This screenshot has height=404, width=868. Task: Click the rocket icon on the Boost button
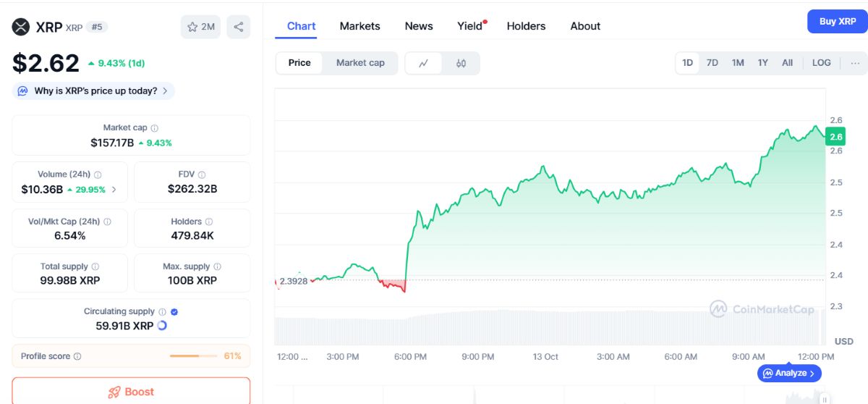(x=114, y=392)
